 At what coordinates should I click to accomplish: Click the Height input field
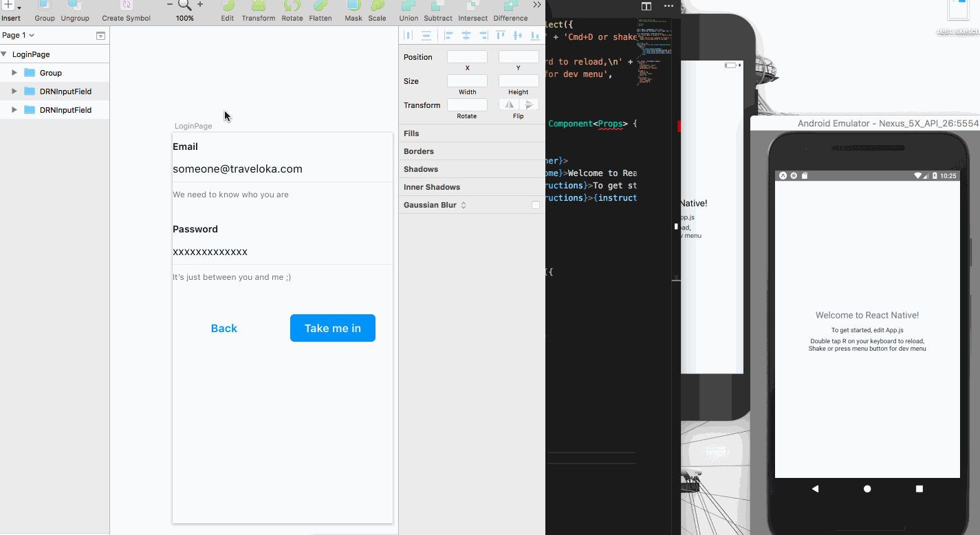(x=519, y=81)
